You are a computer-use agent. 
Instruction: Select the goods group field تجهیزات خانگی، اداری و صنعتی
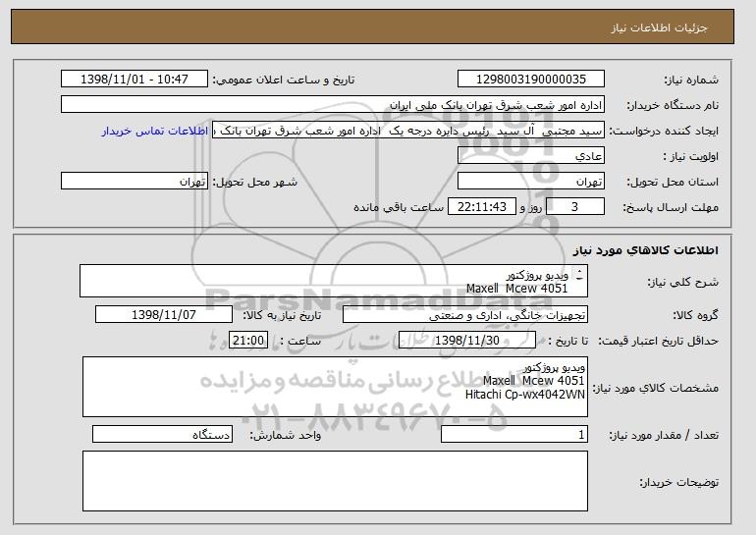click(x=465, y=315)
